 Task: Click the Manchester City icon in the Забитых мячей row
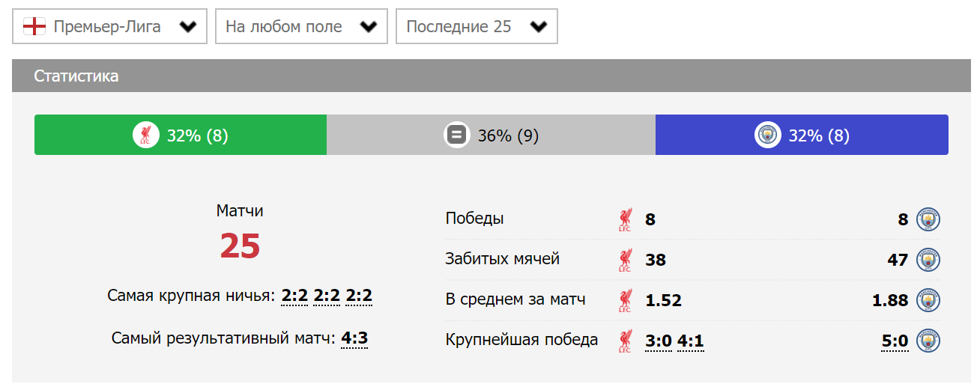click(928, 260)
